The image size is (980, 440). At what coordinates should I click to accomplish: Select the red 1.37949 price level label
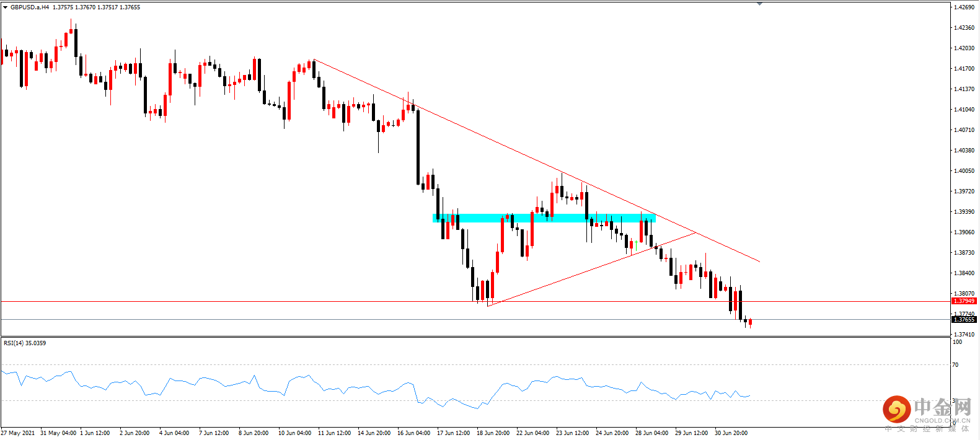(x=964, y=301)
